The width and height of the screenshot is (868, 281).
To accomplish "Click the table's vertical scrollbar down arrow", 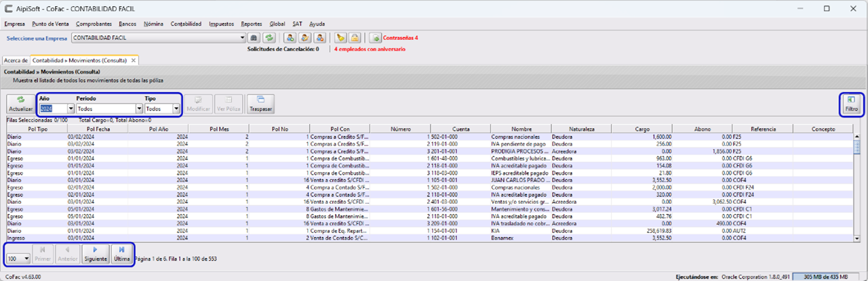I will pyautogui.click(x=857, y=238).
